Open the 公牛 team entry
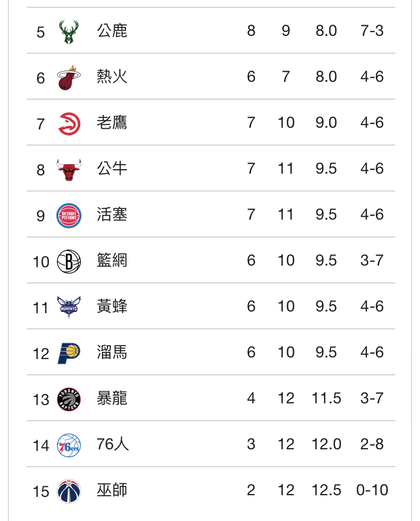This screenshot has height=521, width=420. pyautogui.click(x=112, y=169)
